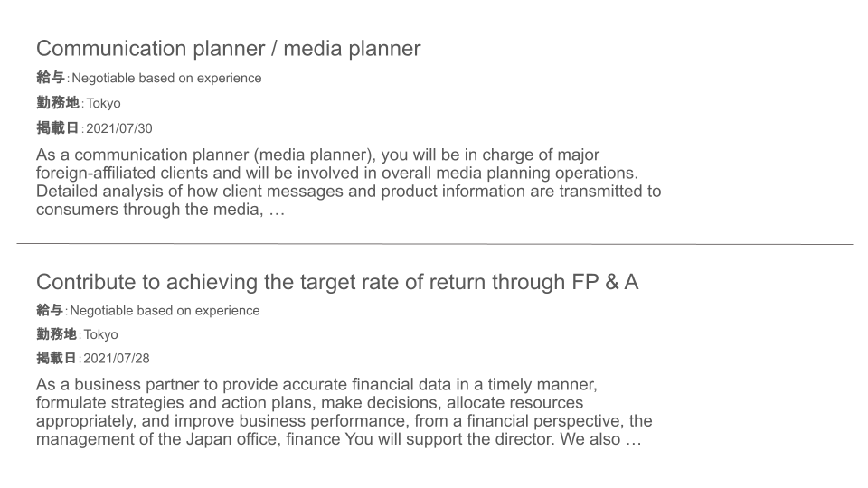Click the ellipsis ending the media planner description
This screenshot has height=488, width=868.
pos(277,211)
